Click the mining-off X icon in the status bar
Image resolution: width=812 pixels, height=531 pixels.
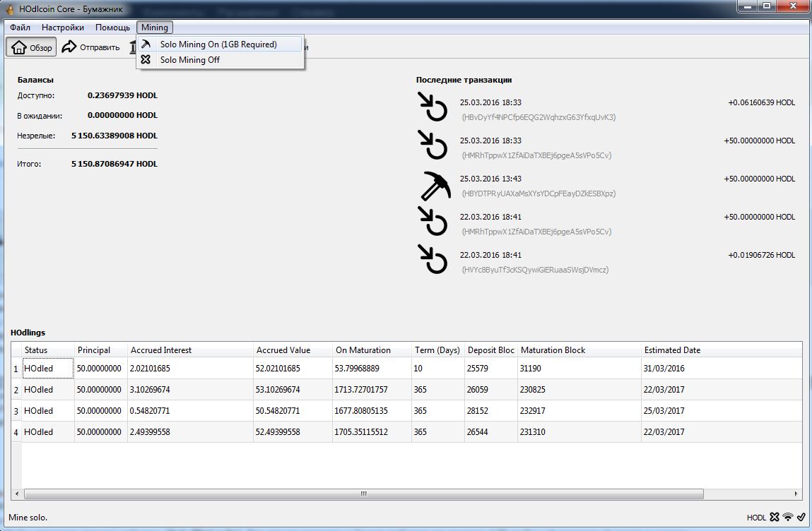(775, 517)
